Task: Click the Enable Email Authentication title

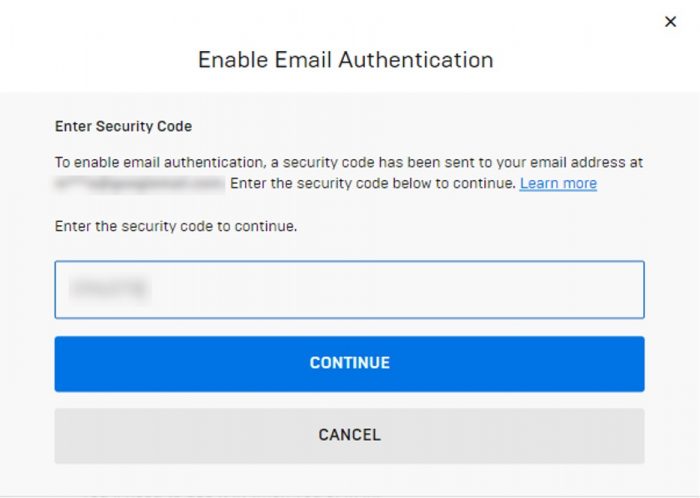Action: (345, 59)
